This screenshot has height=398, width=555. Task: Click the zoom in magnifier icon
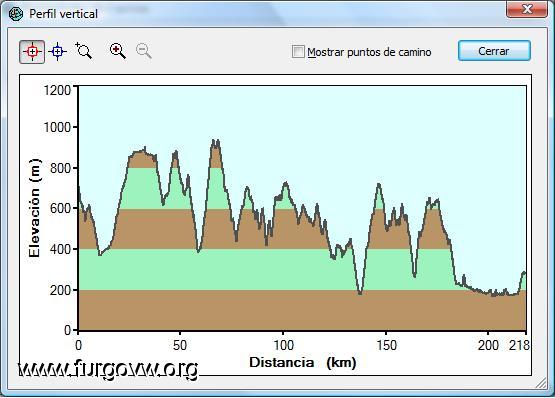118,51
